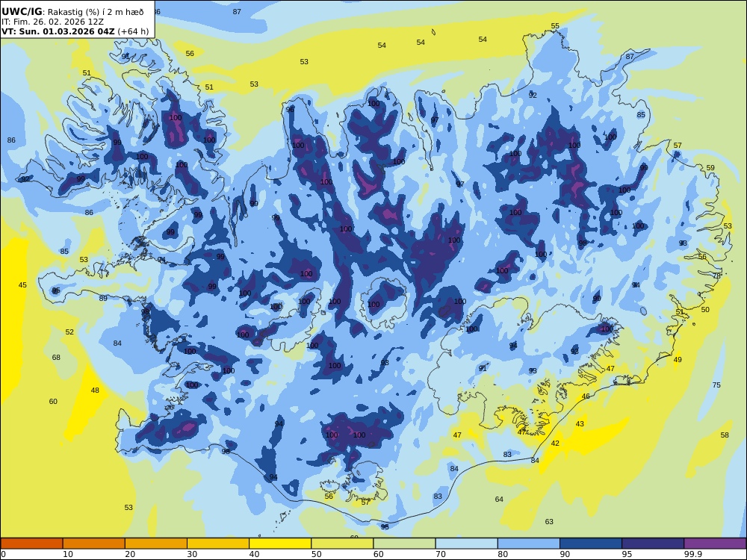747x560 pixels.
Task: Click the map value '59' on the coast
Action: (x=710, y=168)
